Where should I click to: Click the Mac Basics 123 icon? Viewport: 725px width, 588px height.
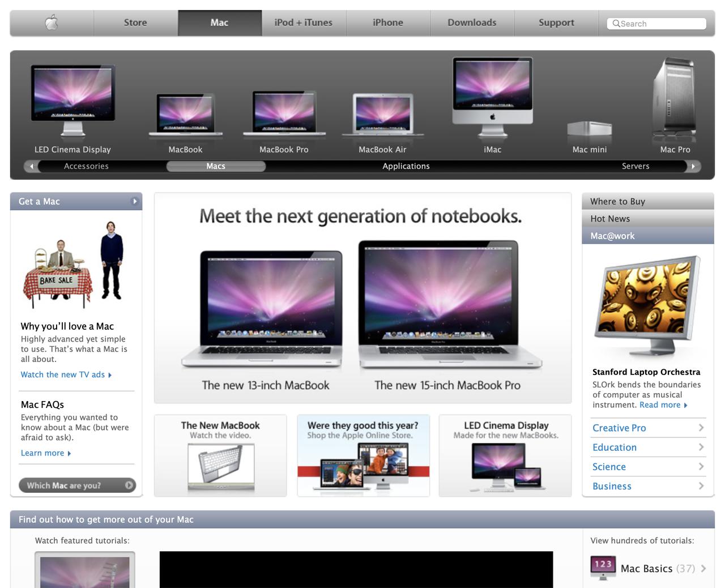(603, 568)
